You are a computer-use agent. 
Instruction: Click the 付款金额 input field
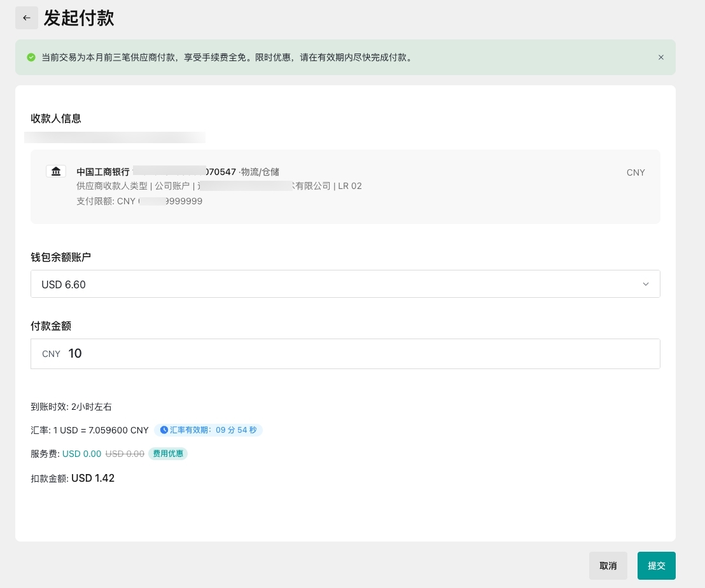click(356, 354)
